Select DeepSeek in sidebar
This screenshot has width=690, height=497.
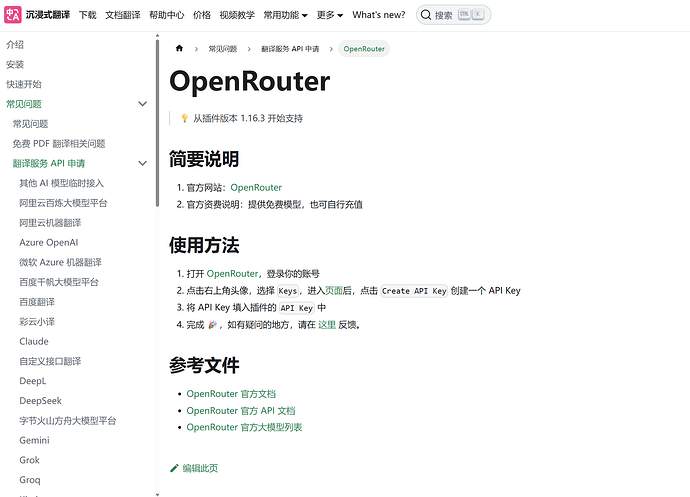40,401
